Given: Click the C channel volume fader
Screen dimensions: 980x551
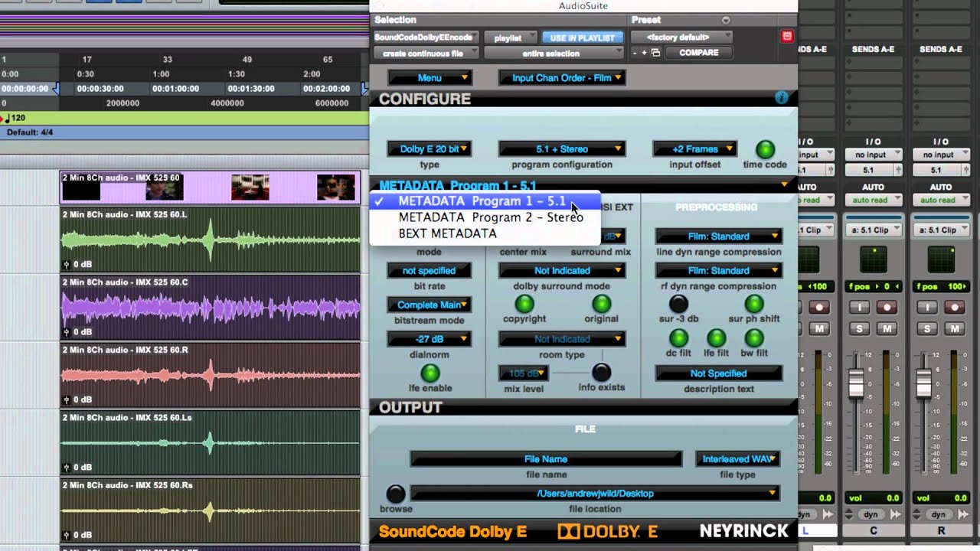Looking at the screenshot, I should (856, 383).
